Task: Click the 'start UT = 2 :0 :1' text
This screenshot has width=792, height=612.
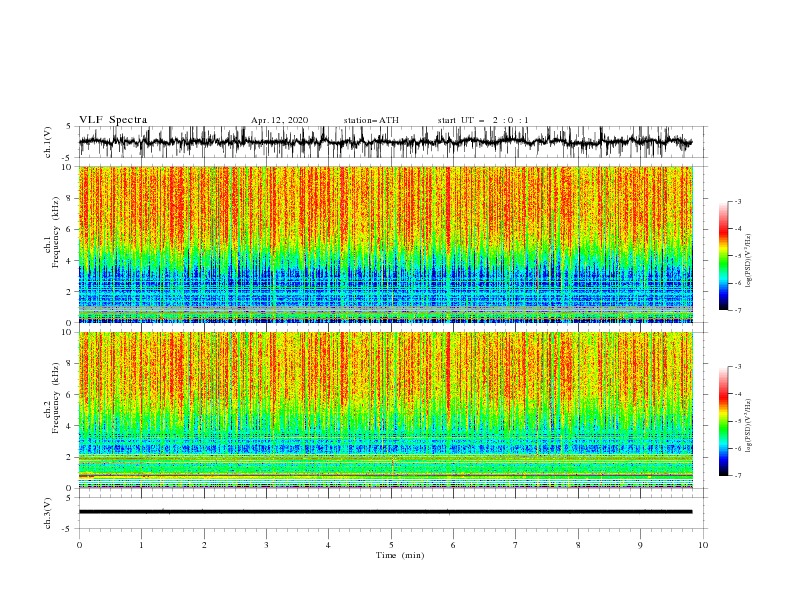Action: pyautogui.click(x=483, y=120)
